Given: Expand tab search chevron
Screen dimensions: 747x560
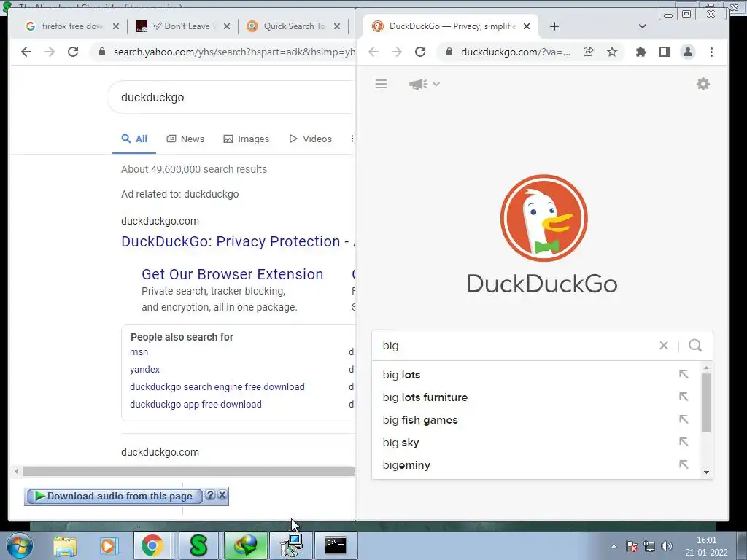Looking at the screenshot, I should point(642,26).
